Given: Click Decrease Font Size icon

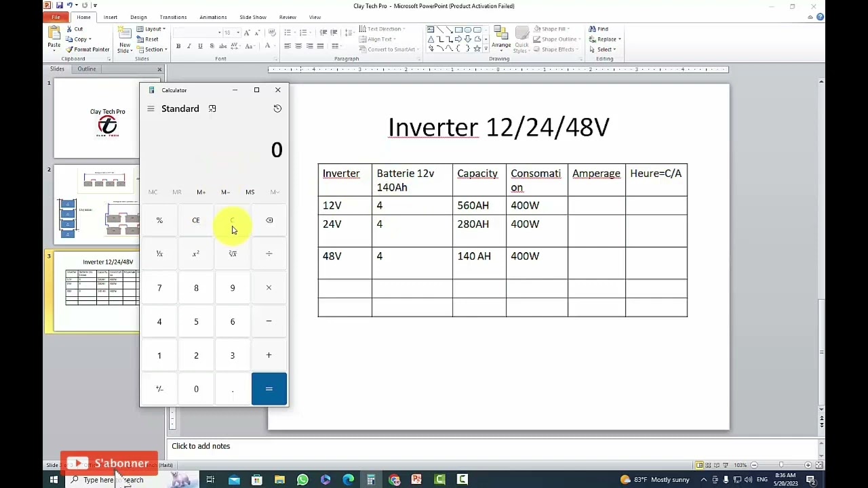Looking at the screenshot, I should coord(258,33).
